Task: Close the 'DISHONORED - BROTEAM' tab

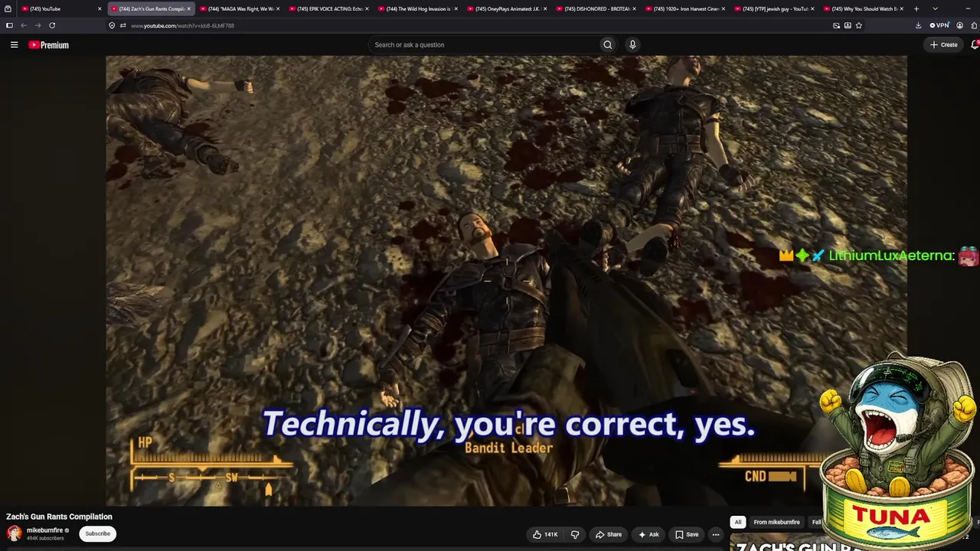Action: [x=635, y=9]
